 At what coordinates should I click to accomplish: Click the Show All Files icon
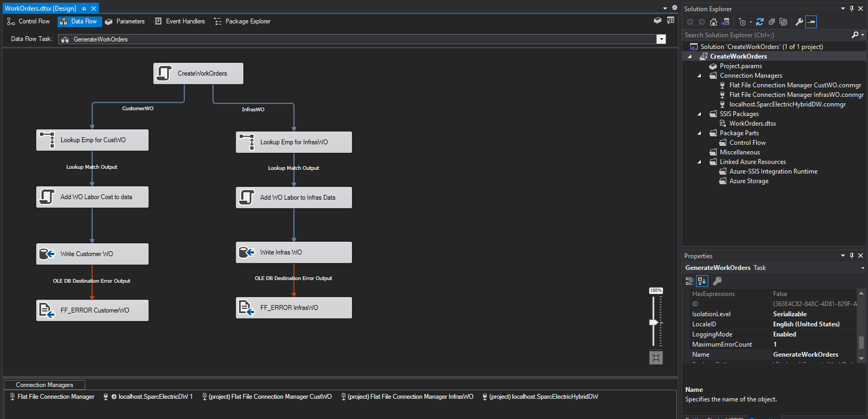783,22
